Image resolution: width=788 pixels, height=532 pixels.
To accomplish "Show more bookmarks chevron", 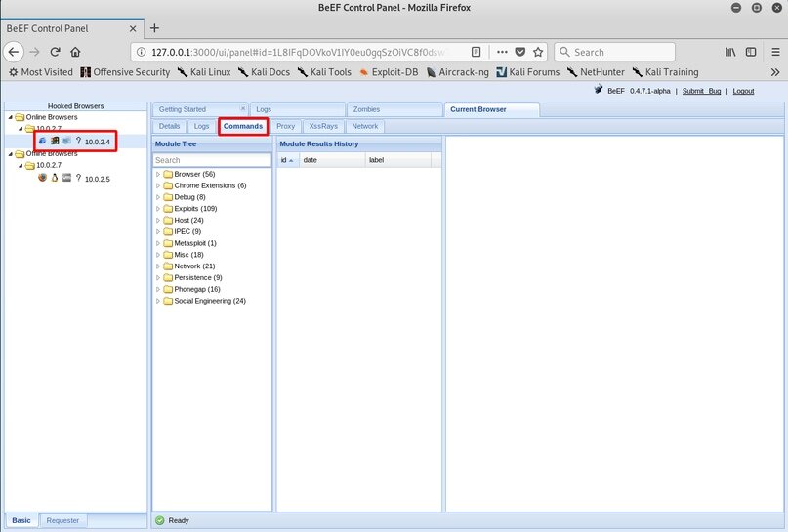I will click(775, 72).
